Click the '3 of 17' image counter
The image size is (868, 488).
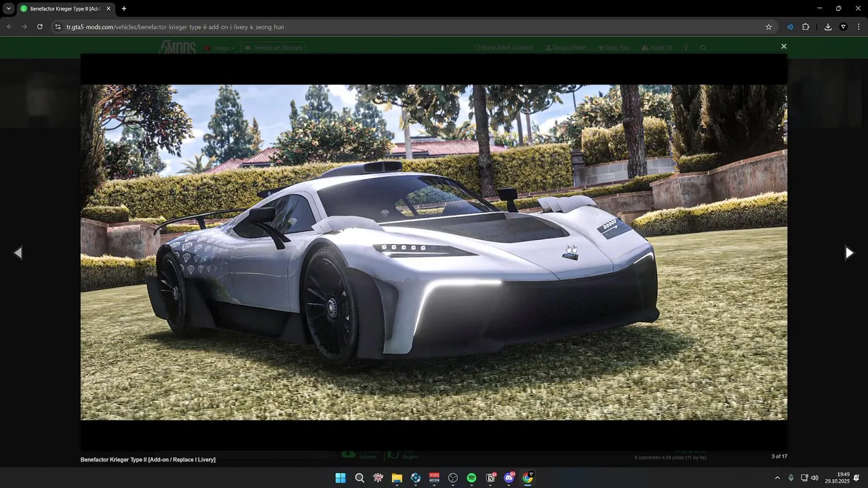pyautogui.click(x=779, y=456)
